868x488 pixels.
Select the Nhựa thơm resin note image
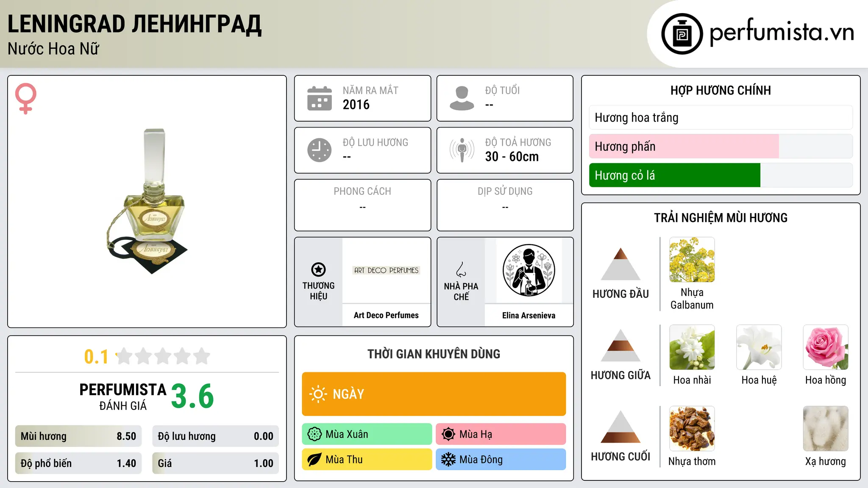pyautogui.click(x=692, y=429)
